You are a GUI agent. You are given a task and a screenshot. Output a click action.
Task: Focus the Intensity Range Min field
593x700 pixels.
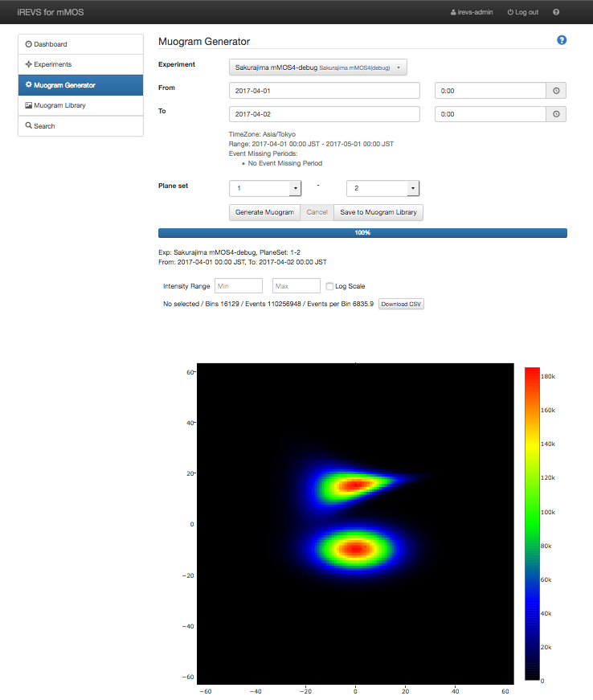[x=237, y=286]
